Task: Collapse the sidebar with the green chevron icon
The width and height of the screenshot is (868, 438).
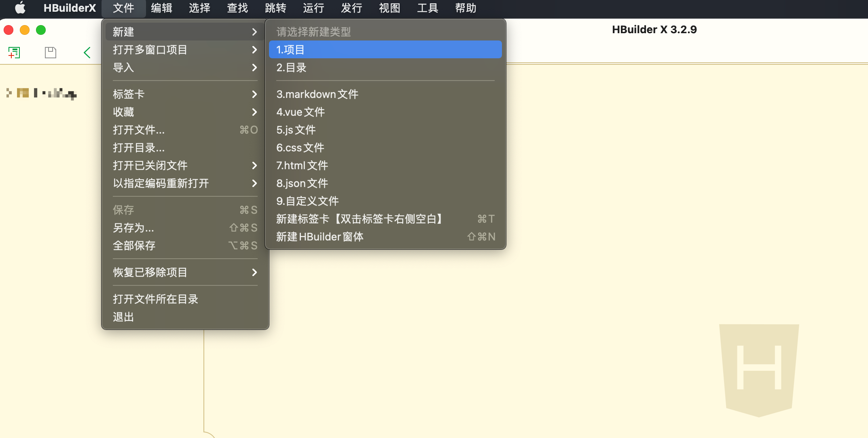Action: tap(87, 52)
